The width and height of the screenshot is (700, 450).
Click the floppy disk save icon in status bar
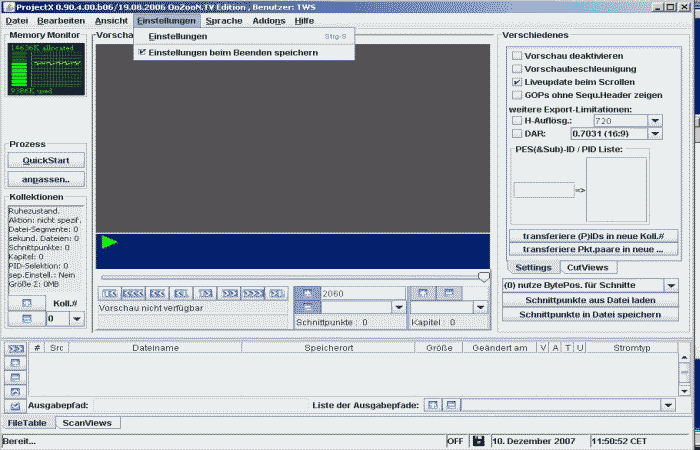(x=479, y=441)
